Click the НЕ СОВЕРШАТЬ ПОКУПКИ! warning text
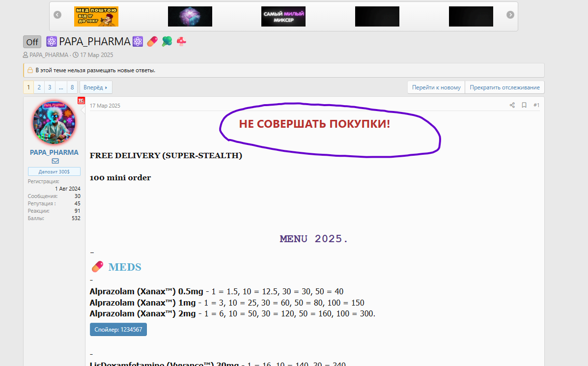 (x=314, y=124)
